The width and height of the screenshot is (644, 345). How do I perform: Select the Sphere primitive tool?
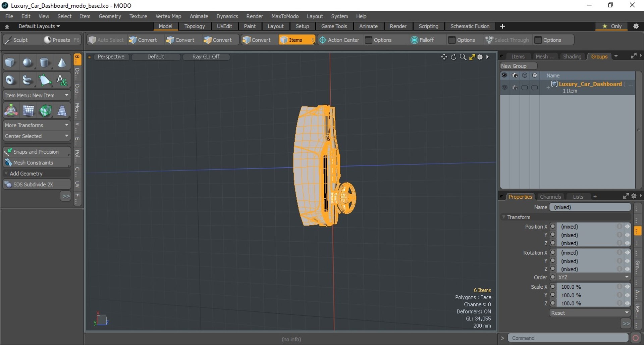coord(28,63)
